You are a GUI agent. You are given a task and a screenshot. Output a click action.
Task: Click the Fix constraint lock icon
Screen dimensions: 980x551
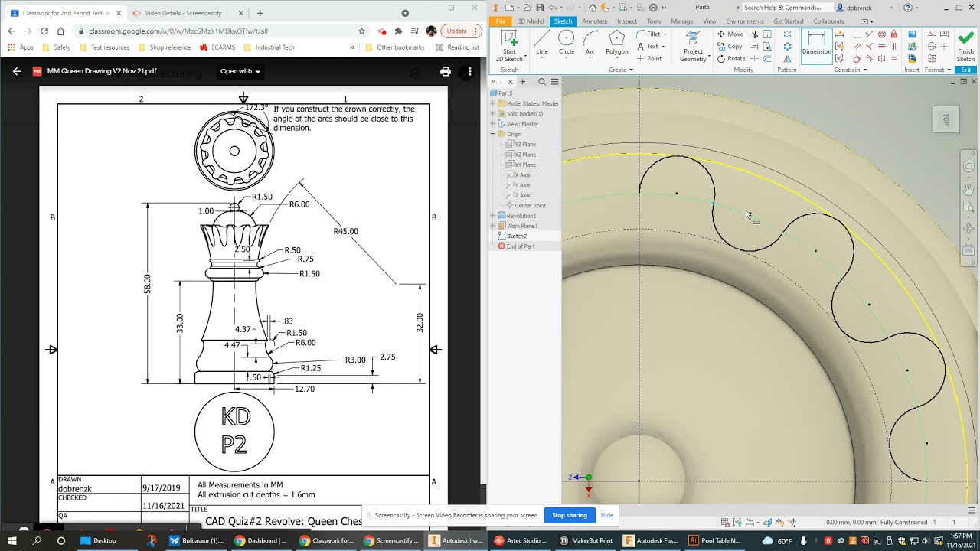coord(893,34)
